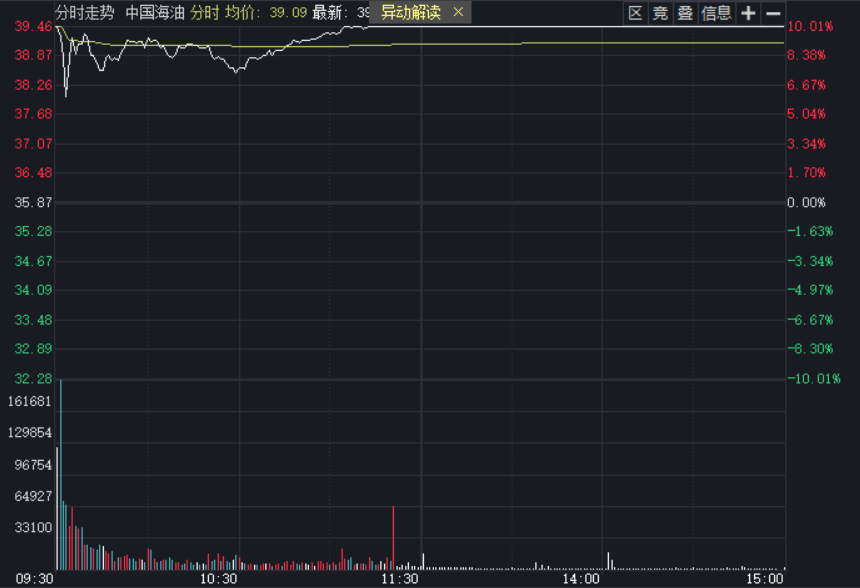This screenshot has width=860, height=588.
Task: Click the tall red volume bar before 11:30
Action: coord(393,538)
